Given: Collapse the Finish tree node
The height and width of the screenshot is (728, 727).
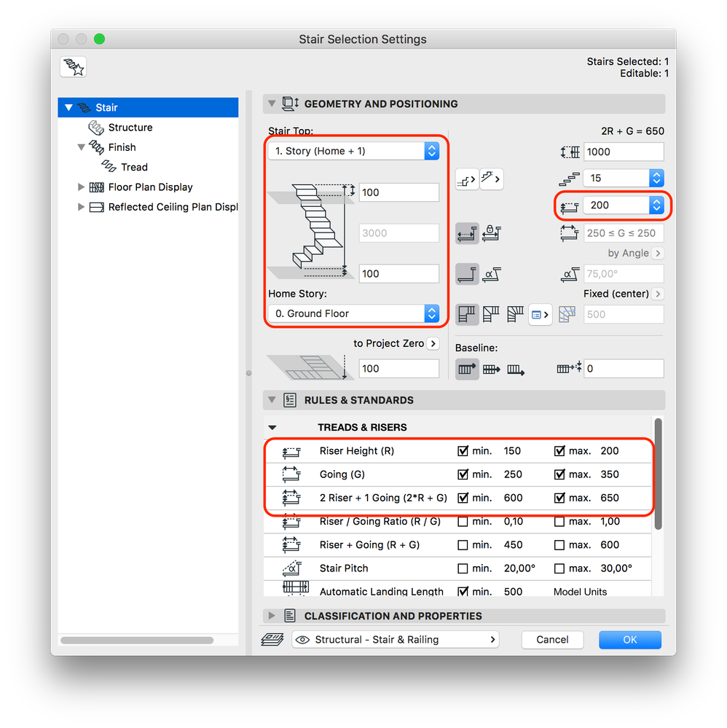Looking at the screenshot, I should pyautogui.click(x=82, y=148).
